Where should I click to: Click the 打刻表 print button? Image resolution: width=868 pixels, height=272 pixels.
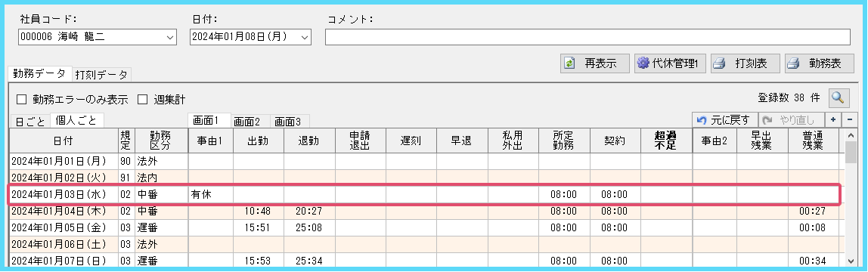746,63
